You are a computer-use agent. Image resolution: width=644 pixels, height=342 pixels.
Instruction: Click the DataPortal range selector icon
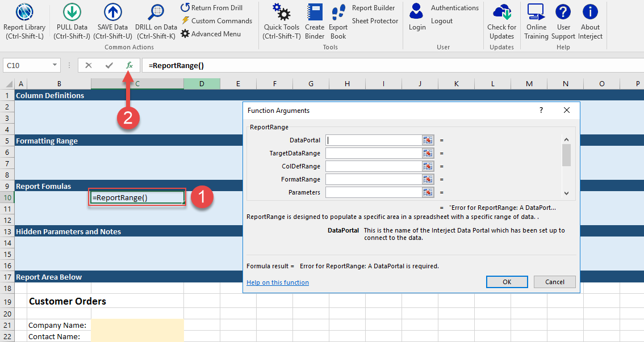click(x=428, y=140)
